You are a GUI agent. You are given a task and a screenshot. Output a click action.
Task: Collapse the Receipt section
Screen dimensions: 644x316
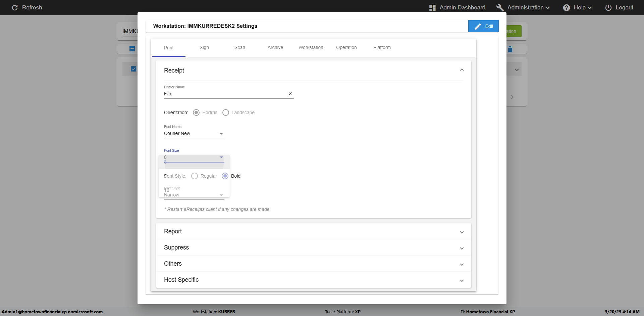(462, 70)
